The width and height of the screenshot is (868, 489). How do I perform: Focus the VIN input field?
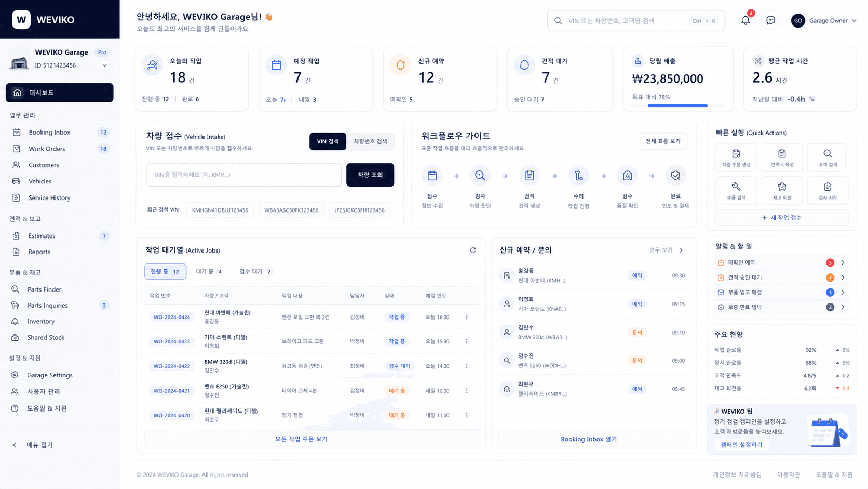point(243,175)
